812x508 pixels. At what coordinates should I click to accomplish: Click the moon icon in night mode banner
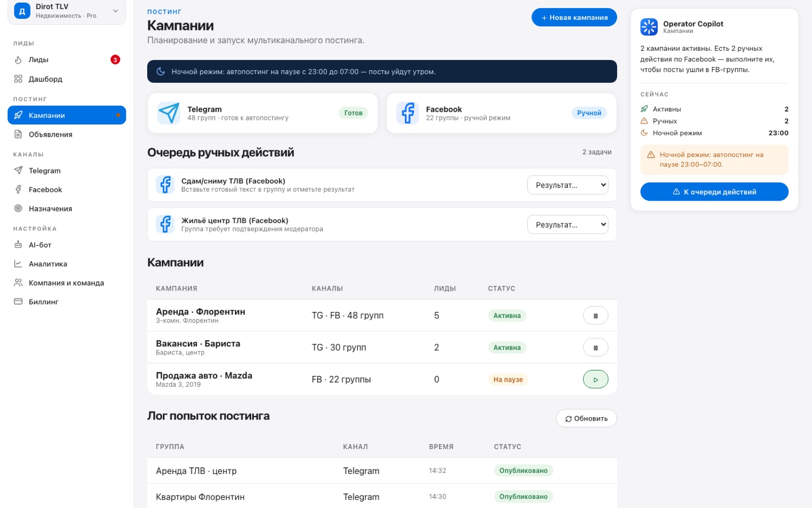(160, 72)
